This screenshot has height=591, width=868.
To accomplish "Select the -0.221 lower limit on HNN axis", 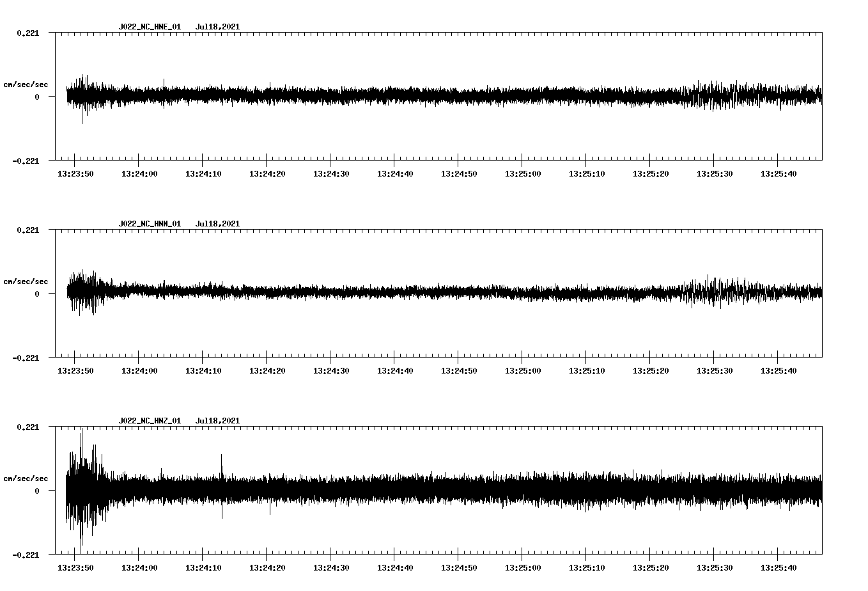I will [x=25, y=358].
